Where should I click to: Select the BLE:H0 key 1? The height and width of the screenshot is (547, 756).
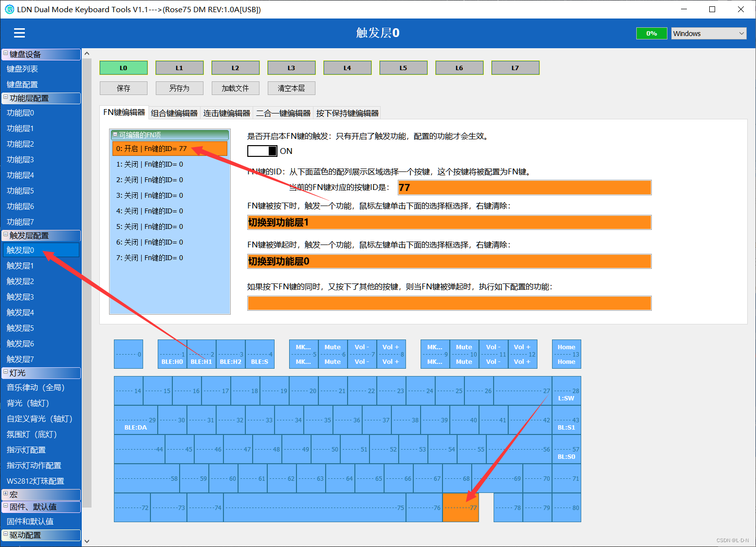point(172,354)
